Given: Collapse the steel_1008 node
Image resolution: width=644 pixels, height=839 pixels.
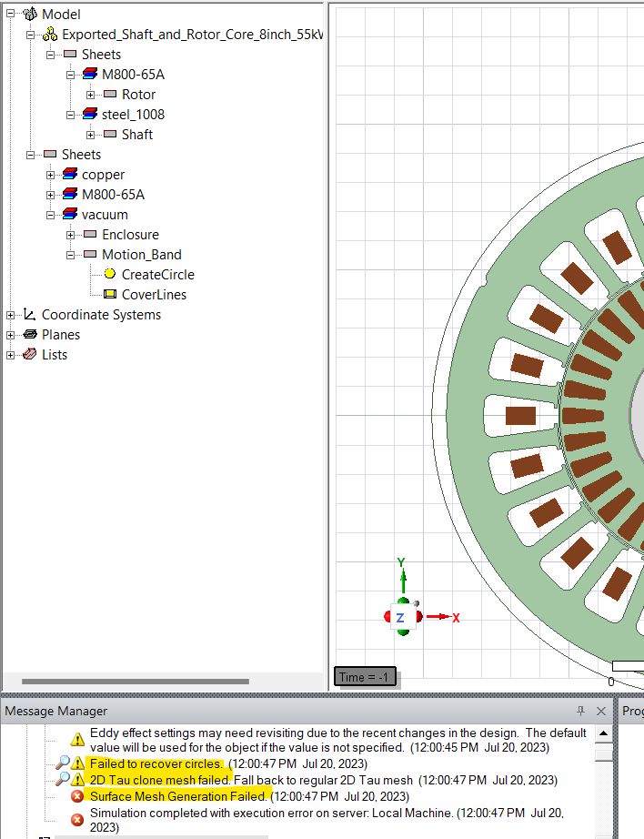Looking at the screenshot, I should coord(71,115).
